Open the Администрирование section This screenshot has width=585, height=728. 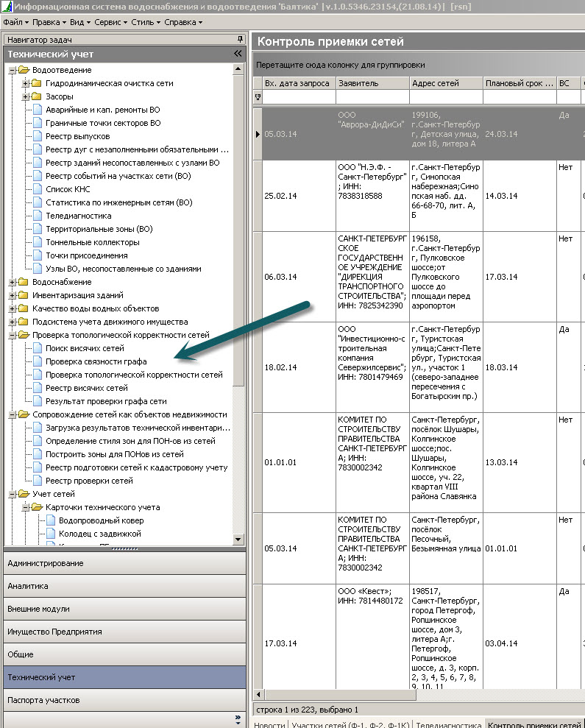pyautogui.click(x=124, y=563)
